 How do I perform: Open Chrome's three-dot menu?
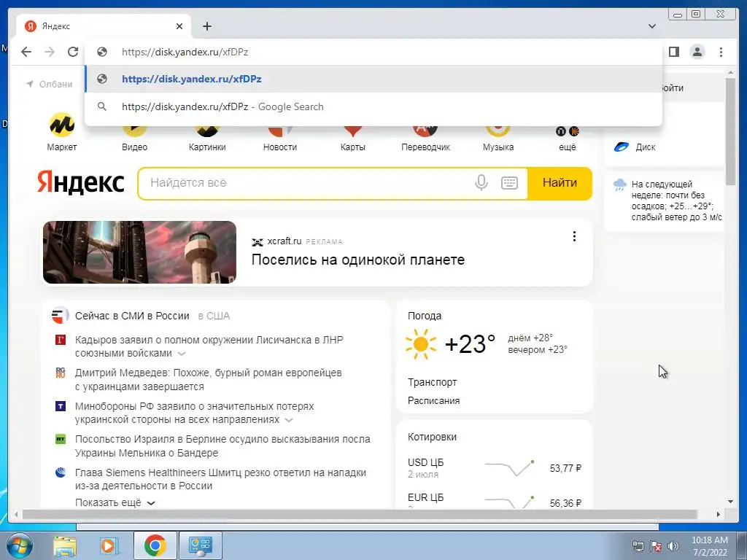click(721, 52)
